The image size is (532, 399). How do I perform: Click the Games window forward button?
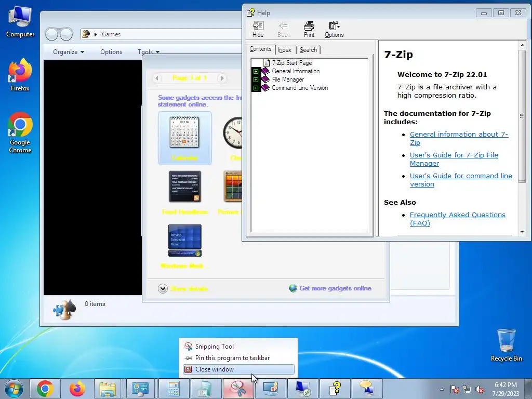[x=66, y=34]
